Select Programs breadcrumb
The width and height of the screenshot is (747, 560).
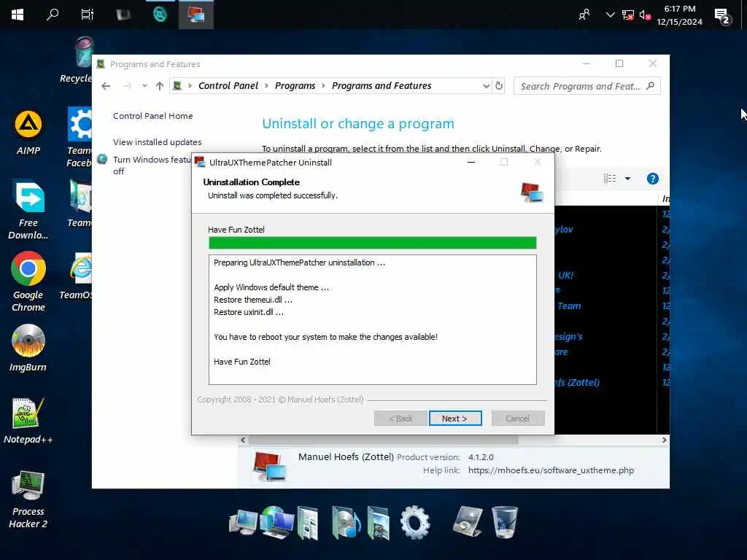click(295, 86)
